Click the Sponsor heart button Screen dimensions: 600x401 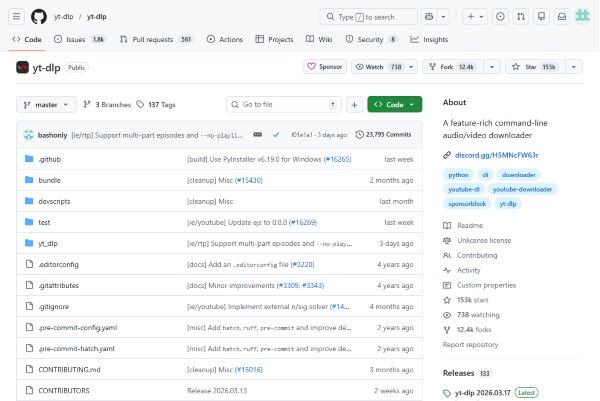click(x=324, y=66)
